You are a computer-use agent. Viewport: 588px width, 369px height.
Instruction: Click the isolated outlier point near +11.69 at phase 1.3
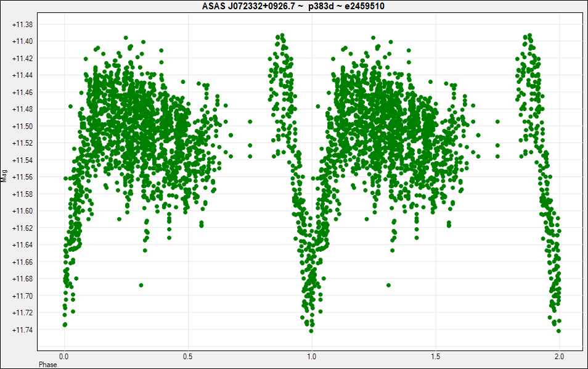[x=388, y=285]
